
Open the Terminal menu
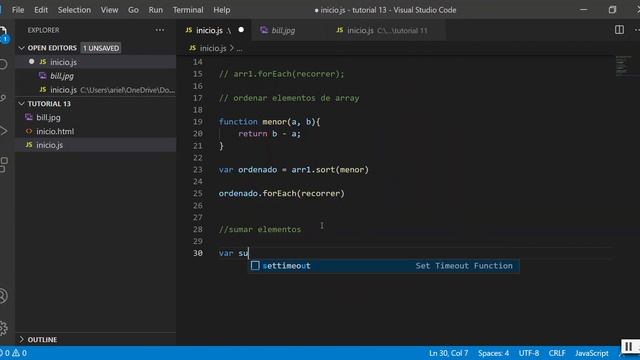point(188,10)
